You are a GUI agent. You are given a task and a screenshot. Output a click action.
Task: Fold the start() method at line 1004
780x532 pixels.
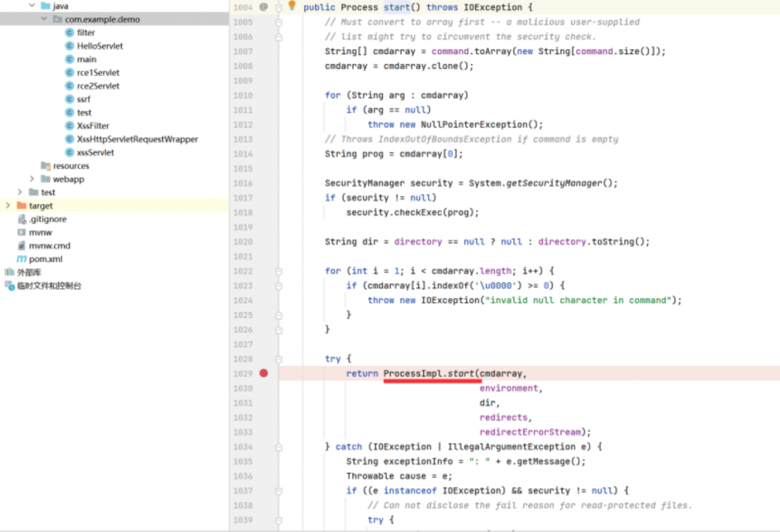pyautogui.click(x=279, y=8)
